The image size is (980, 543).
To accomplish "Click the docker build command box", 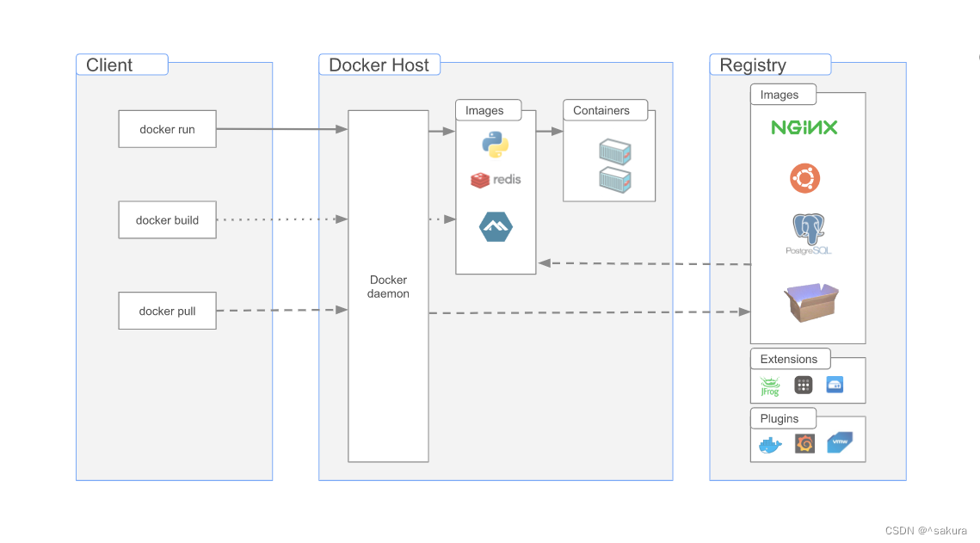I will 167,219.
